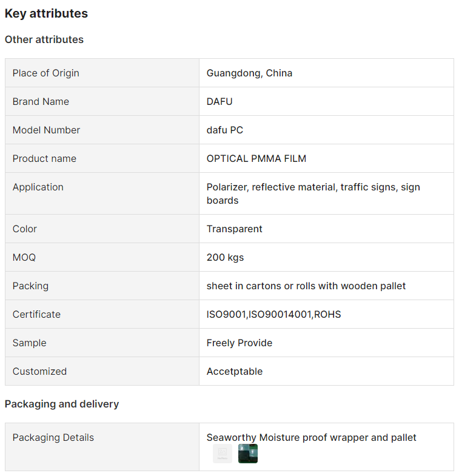
Task: Click the 'OPTICAL PMMA FILM' product name
Action: click(x=256, y=158)
